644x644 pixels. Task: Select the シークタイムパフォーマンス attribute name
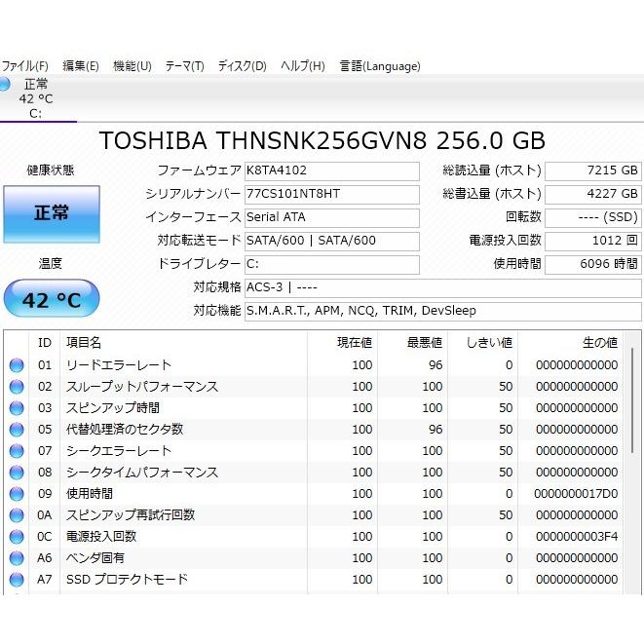pos(142,473)
